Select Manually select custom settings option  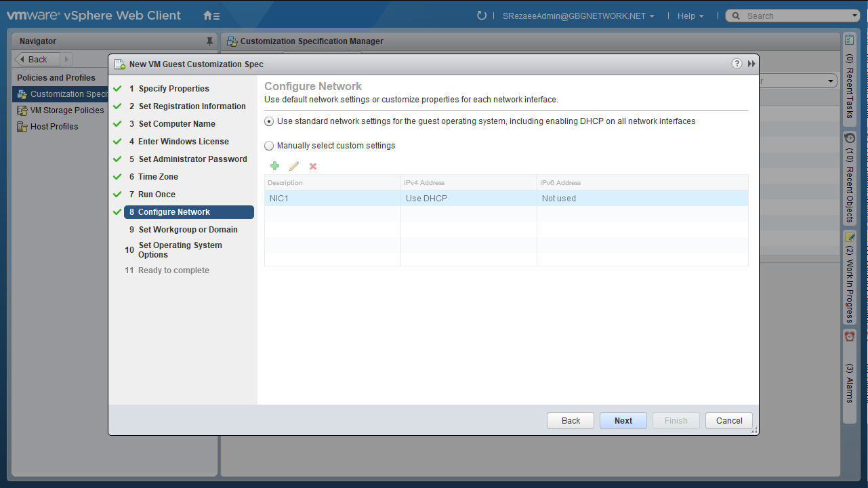[x=269, y=146]
